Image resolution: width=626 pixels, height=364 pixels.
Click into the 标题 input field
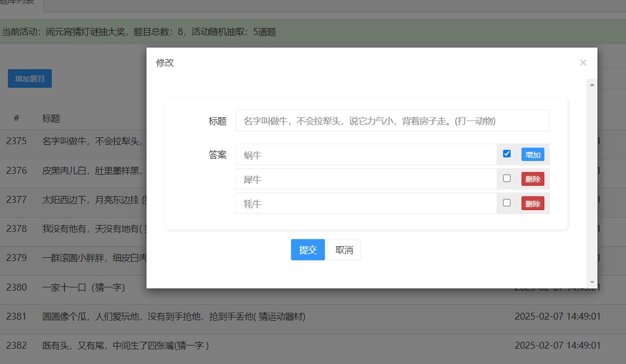point(392,121)
